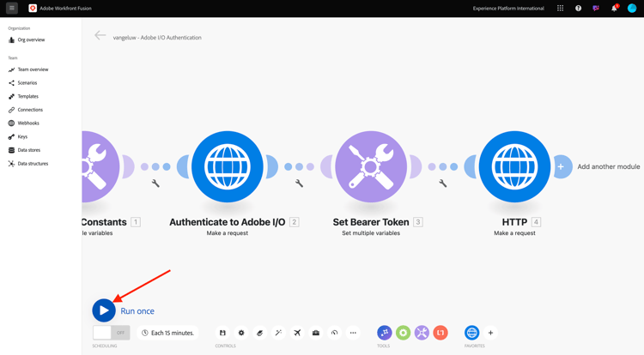
Task: Open the Authenticate to Adobe I/O module
Action: point(228,166)
